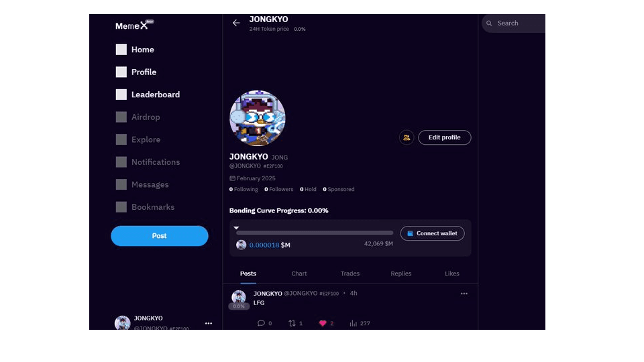This screenshot has height=362, width=644.
Task: Click white triangle marker on bonding curve
Action: (236, 228)
